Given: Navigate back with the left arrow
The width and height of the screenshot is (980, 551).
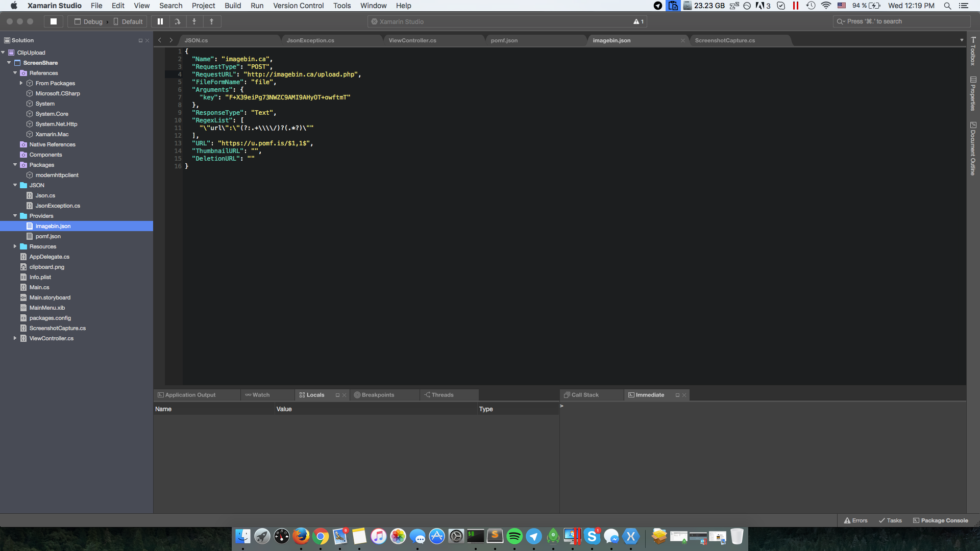Looking at the screenshot, I should [x=160, y=40].
